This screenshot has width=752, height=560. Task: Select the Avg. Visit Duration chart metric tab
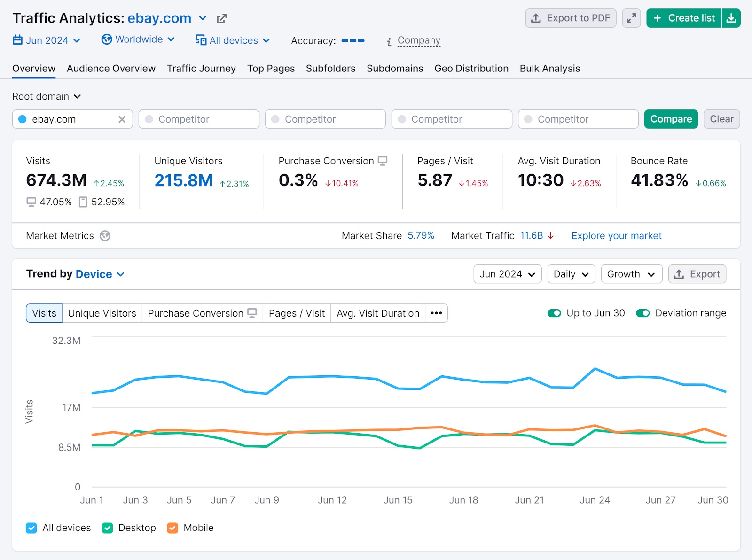(x=378, y=313)
